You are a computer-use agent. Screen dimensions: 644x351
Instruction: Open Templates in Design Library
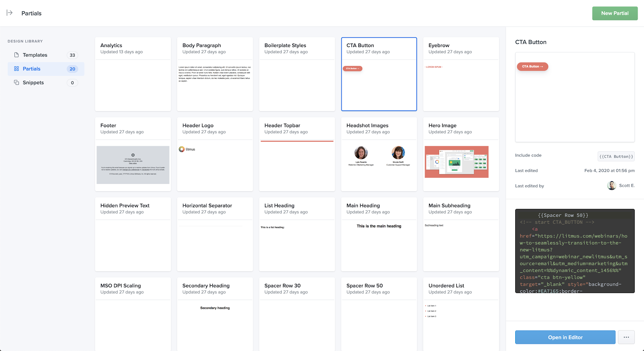(x=35, y=55)
